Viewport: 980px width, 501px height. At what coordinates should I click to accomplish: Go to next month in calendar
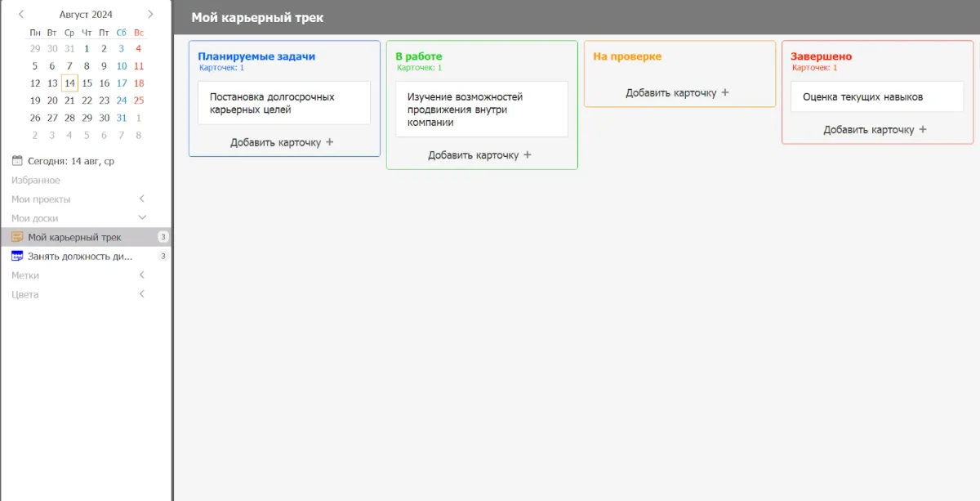(x=150, y=14)
